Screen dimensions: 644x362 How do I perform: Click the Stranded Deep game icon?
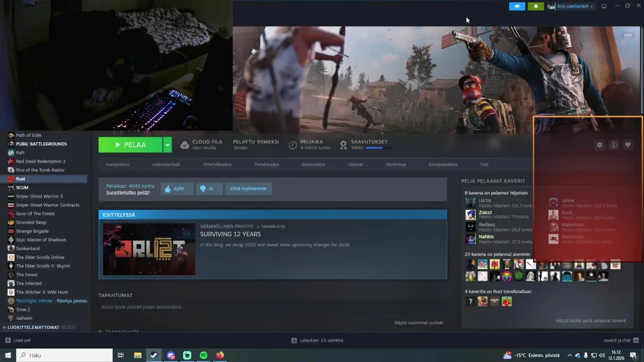point(11,222)
